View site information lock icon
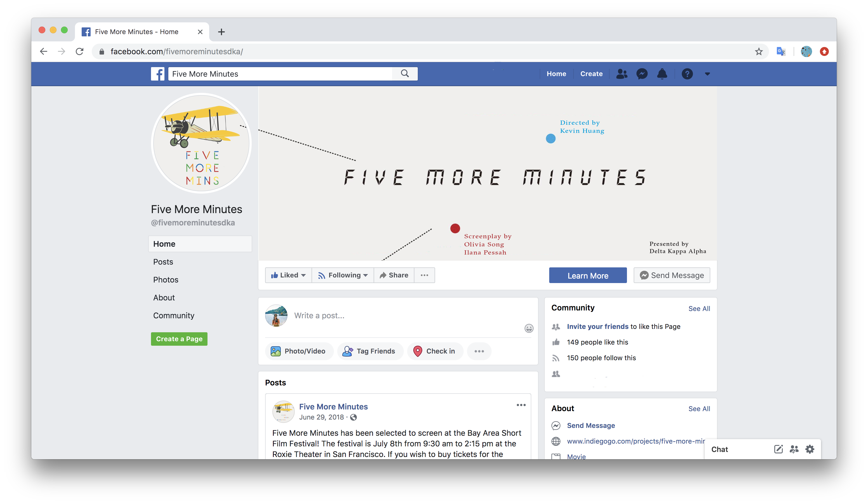Screen dimensions: 868x504 tap(102, 52)
